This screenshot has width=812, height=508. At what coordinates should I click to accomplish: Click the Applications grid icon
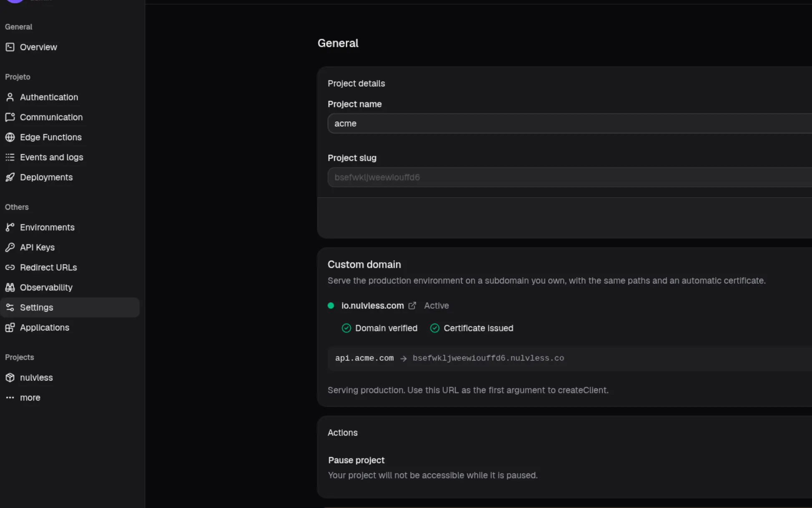pyautogui.click(x=10, y=327)
